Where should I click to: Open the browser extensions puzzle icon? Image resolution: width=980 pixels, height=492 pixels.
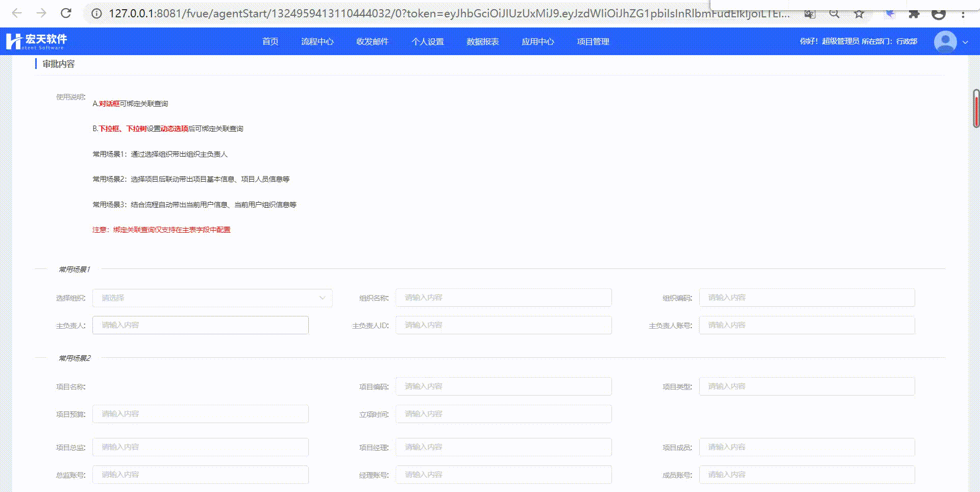coord(914,14)
